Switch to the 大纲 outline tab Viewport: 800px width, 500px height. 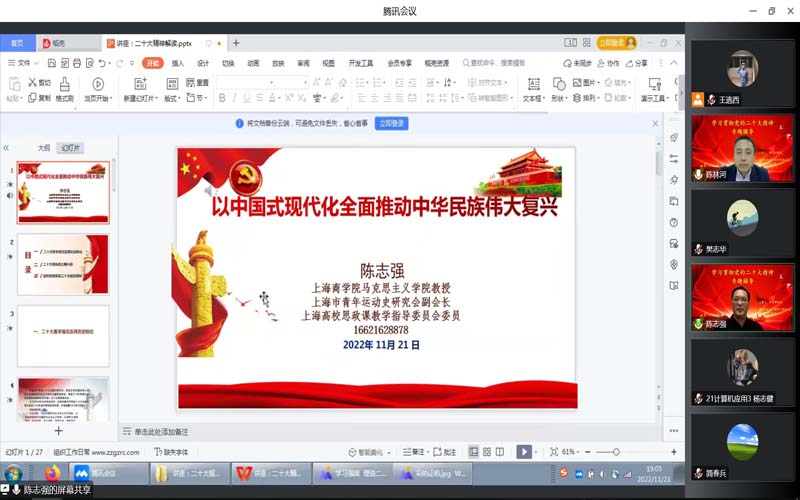[43, 147]
